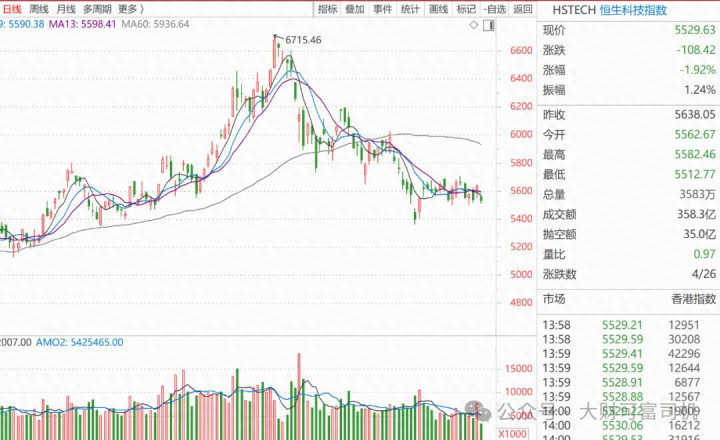
Task: Click the MA13: 5598.41 indicator label
Action: (x=82, y=24)
